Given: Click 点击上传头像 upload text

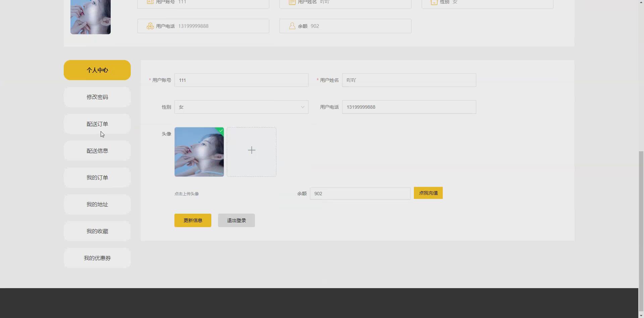Looking at the screenshot, I should (x=186, y=194).
